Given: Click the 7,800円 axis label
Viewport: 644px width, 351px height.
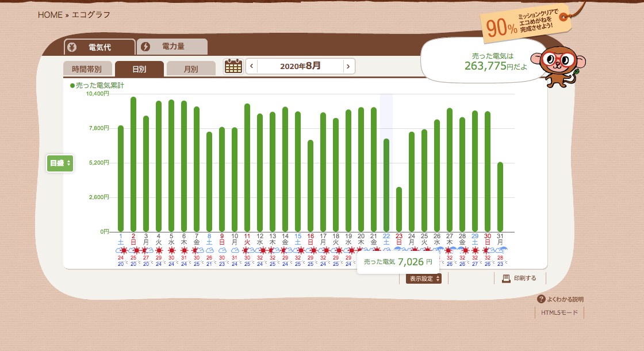Looking at the screenshot, I should 99,128.
